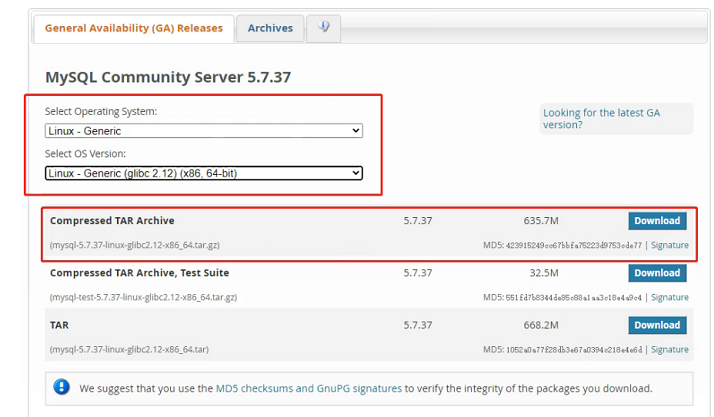Viewport: 714px width, 417px height.
Task: Download the Compressed TAR Archive 635.7M
Action: coord(657,221)
